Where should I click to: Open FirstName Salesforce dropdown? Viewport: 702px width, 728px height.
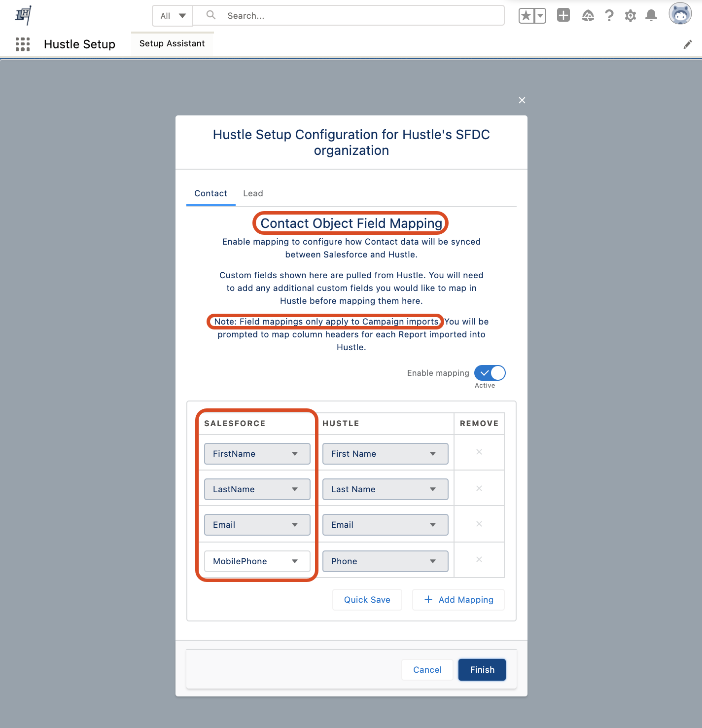[x=257, y=454]
